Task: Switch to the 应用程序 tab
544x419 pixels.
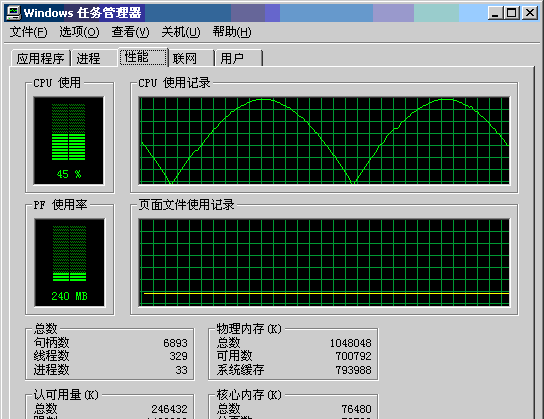Action: point(41,58)
